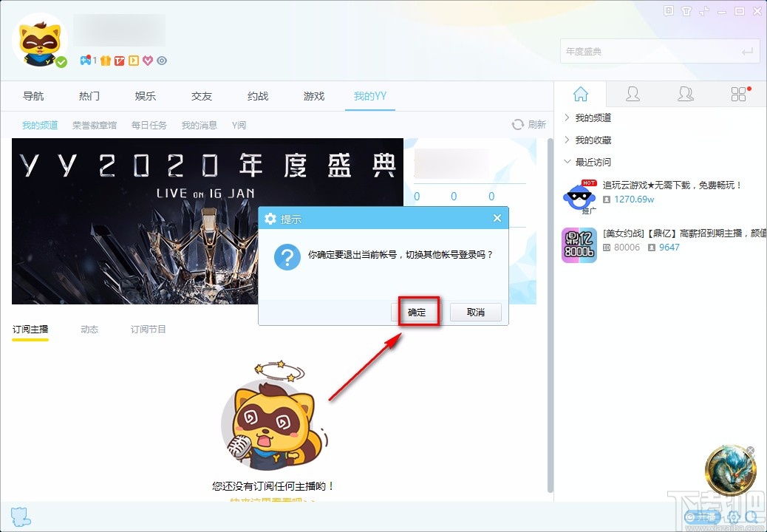Image resolution: width=767 pixels, height=532 pixels.
Task: Open the game controller icon under username
Action: tap(86, 61)
